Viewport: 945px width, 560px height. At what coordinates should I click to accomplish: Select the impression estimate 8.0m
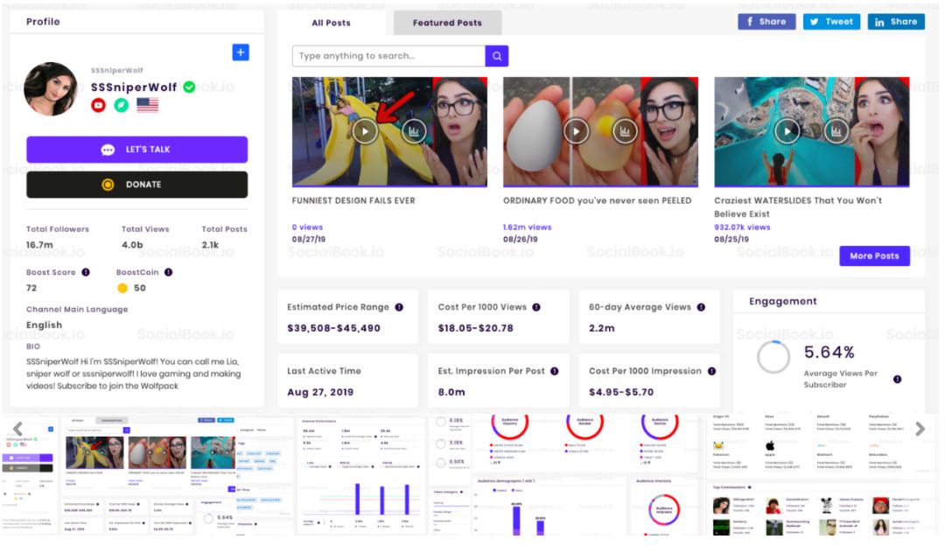pyautogui.click(x=451, y=392)
